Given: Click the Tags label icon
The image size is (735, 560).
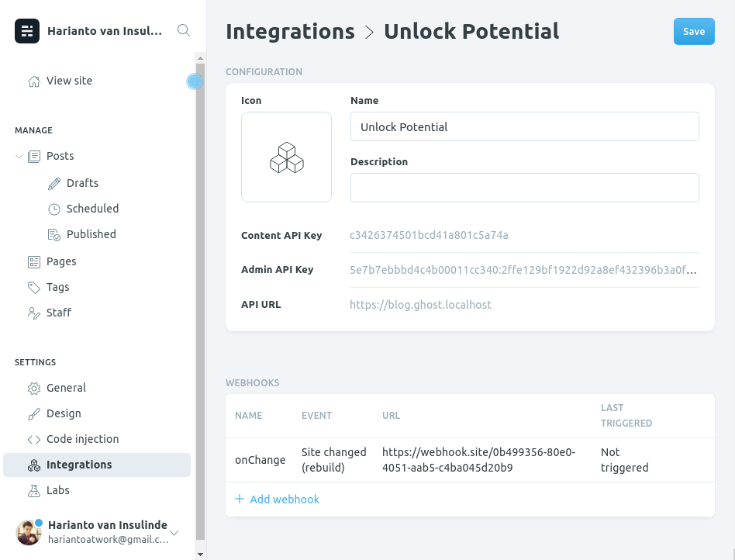Looking at the screenshot, I should [34, 288].
